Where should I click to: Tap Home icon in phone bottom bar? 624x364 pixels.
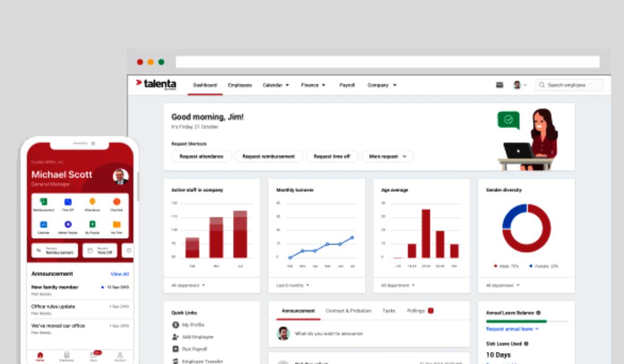tap(40, 356)
